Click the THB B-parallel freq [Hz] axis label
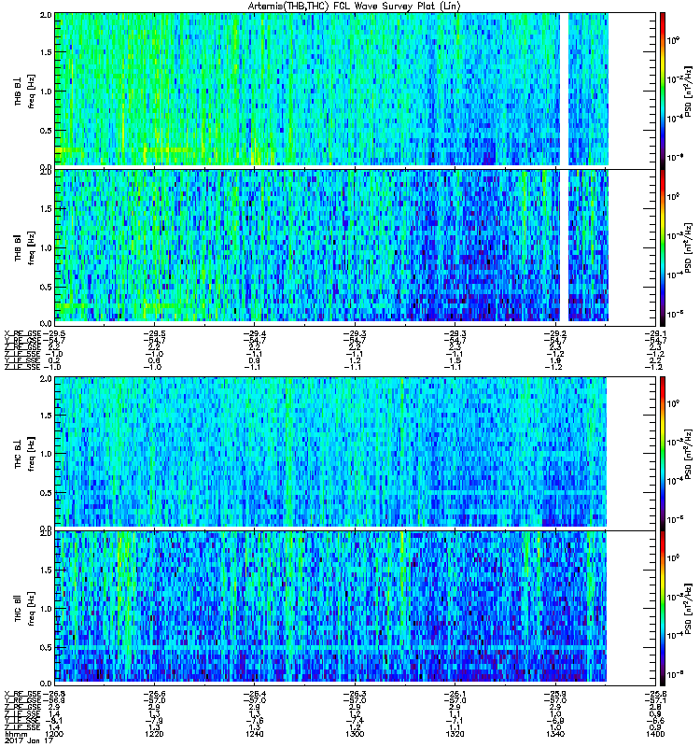Screen dimensions: 700x747 [x=32, y=248]
